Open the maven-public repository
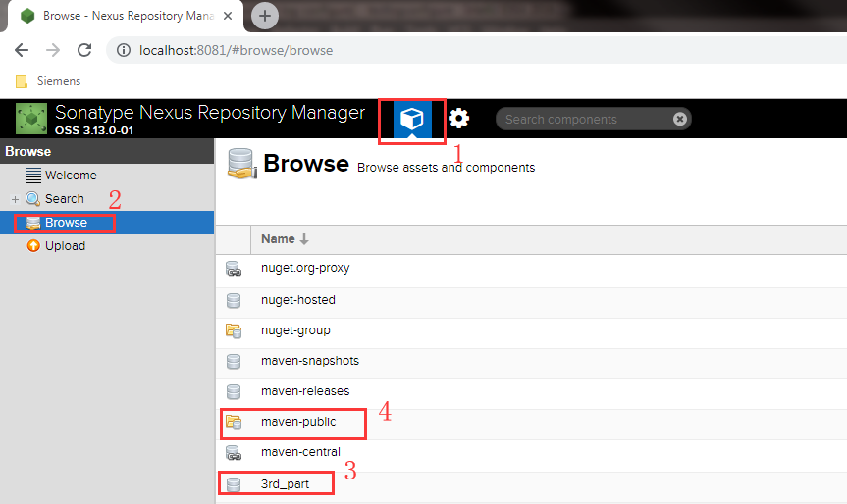Viewport: 847px width, 504px height. click(x=298, y=422)
